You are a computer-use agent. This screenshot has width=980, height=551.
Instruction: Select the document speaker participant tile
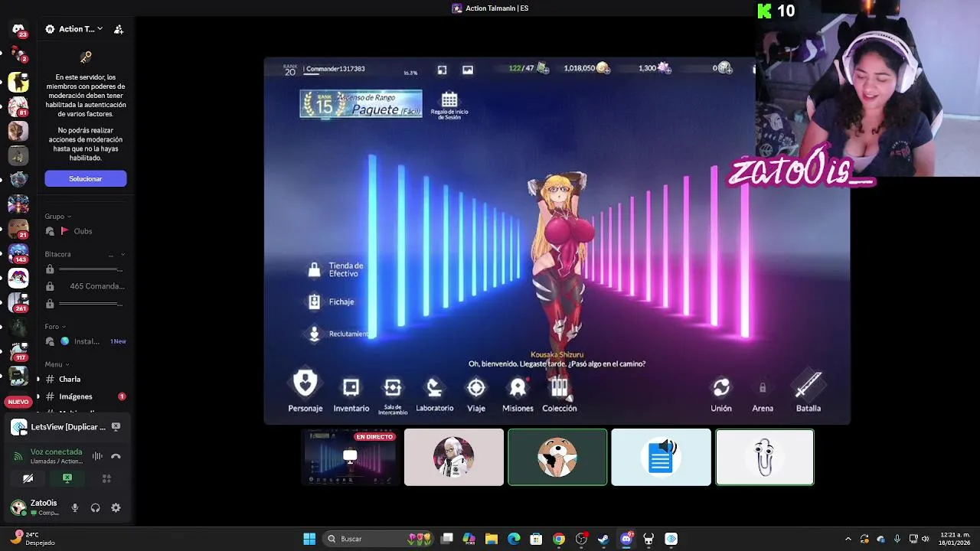[x=661, y=457]
